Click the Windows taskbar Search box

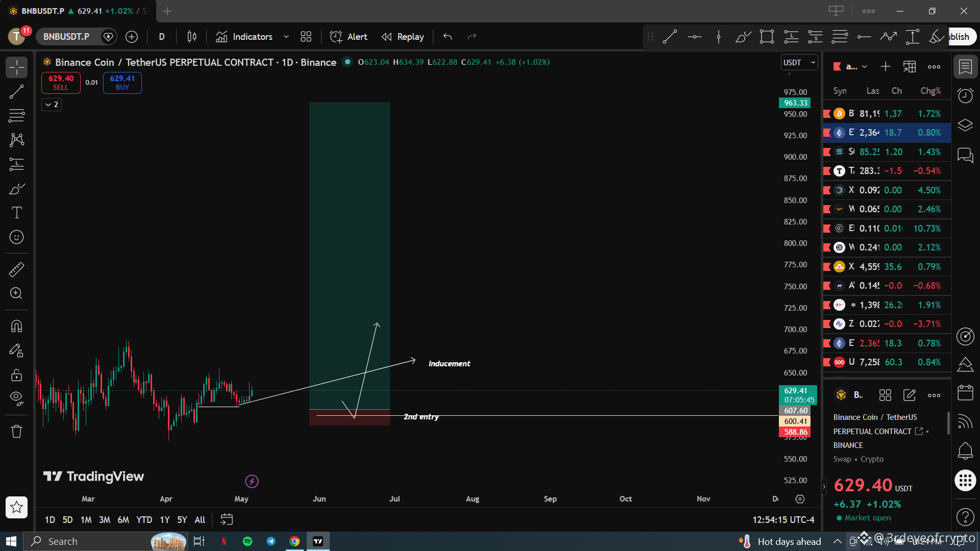coord(106,541)
